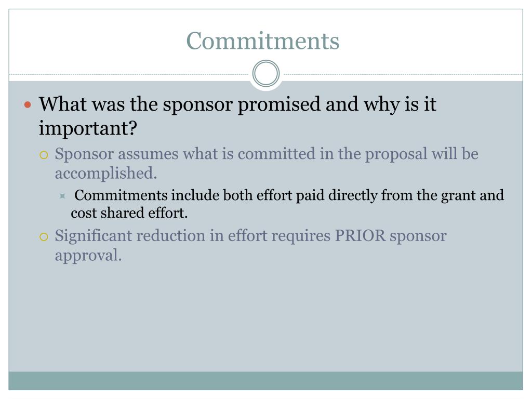532x399 pixels.
Task: Click the orange bullet beside the sponsor question
Action: pyautogui.click(x=28, y=104)
